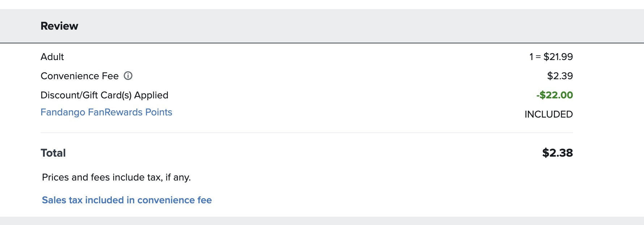Image resolution: width=644 pixels, height=225 pixels.
Task: Click the Convenience Fee info icon
Action: tap(128, 76)
